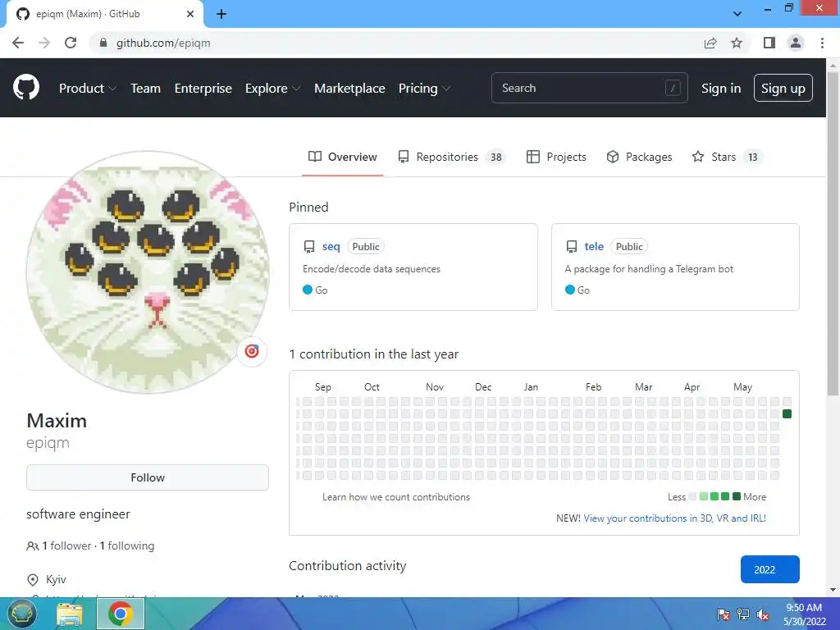View site information lock icon
The image size is (840, 630).
103,43
